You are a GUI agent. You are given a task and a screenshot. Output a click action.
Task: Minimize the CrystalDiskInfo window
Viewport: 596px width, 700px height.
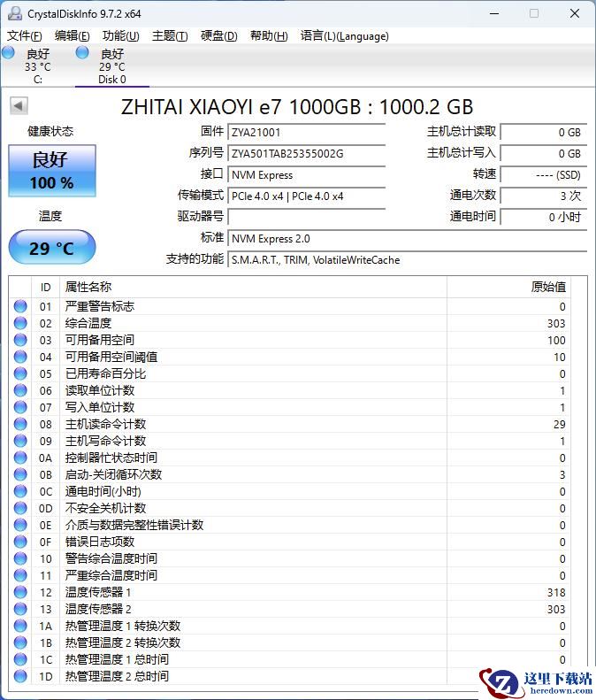494,13
